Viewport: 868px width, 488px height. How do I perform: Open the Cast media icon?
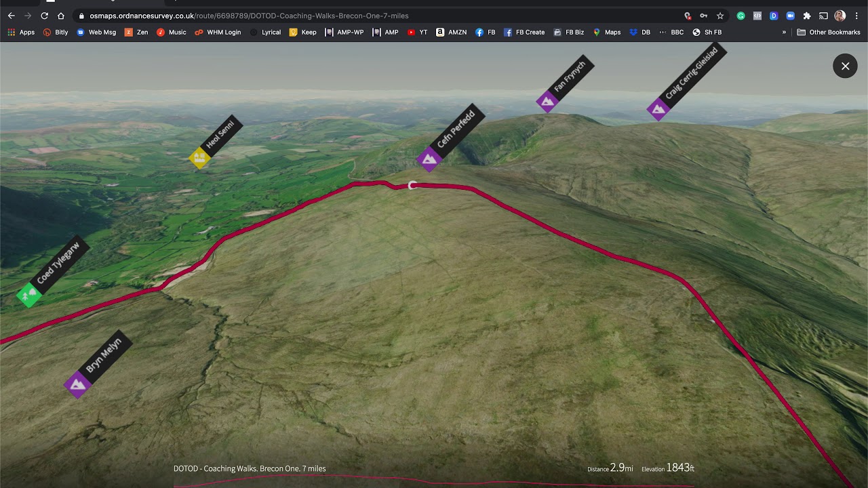pos(823,16)
